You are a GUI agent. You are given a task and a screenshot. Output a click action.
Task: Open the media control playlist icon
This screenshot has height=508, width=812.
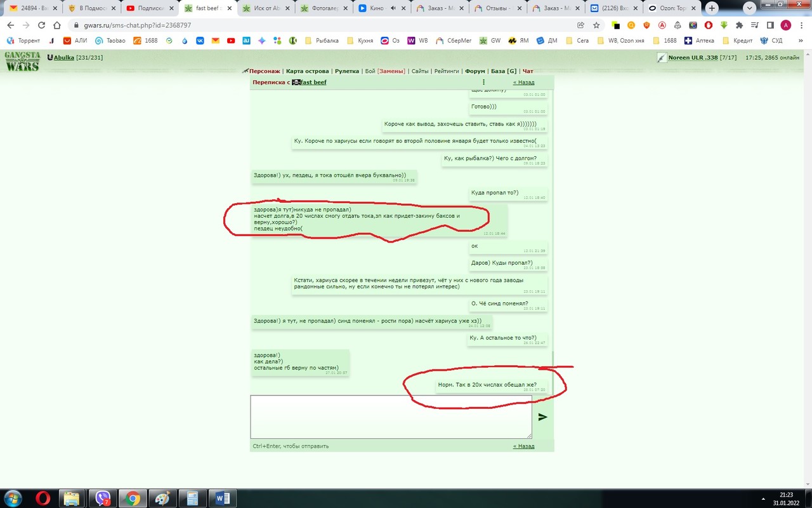[755, 25]
